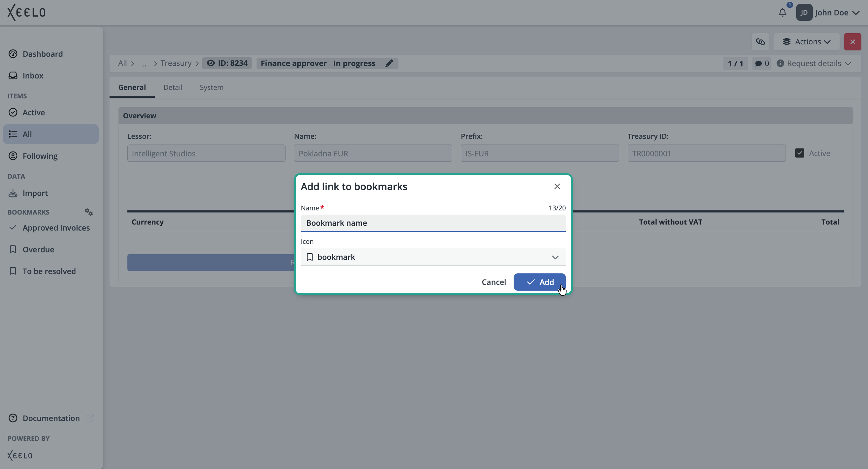The height and width of the screenshot is (469, 868).
Task: Click the chevron of the Icon dropdown
Action: (x=555, y=257)
